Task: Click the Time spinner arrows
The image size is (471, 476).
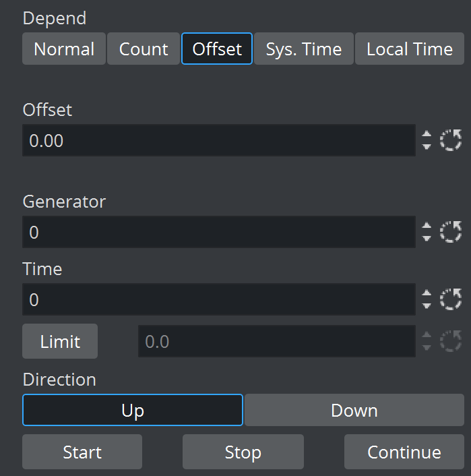Action: coord(427,299)
